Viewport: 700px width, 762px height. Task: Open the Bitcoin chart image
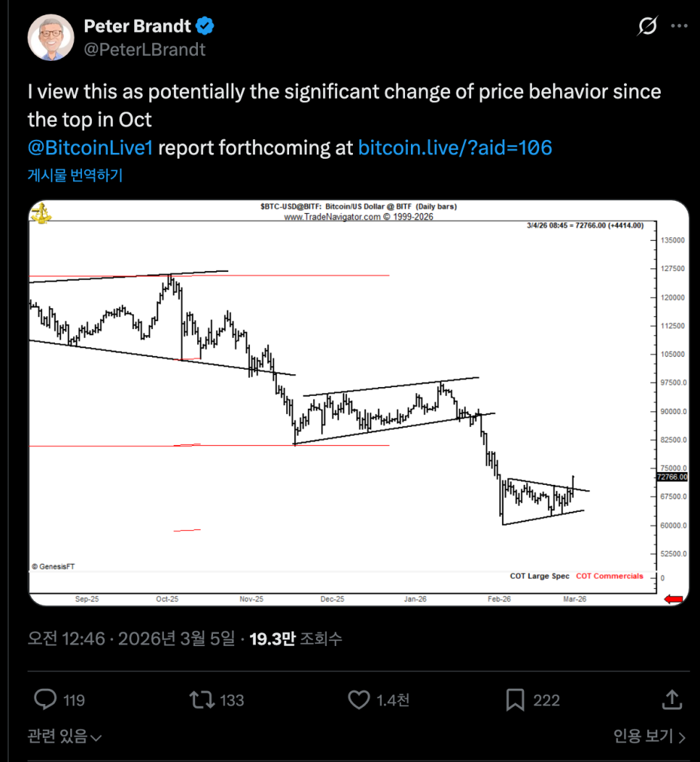pos(359,402)
